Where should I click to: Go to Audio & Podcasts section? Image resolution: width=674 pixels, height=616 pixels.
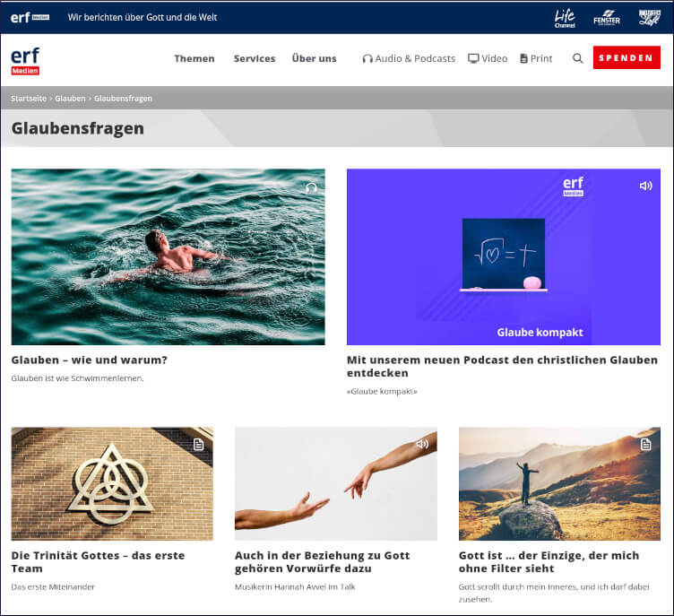coord(409,58)
